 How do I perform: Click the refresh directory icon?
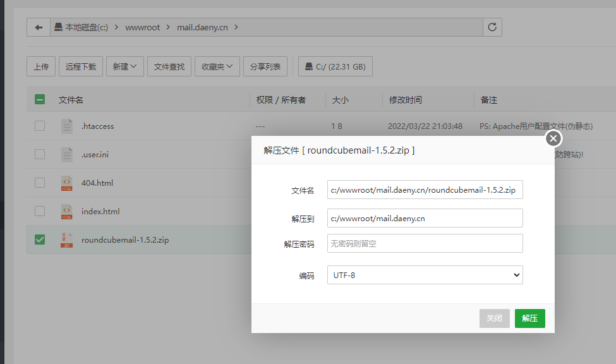[492, 27]
